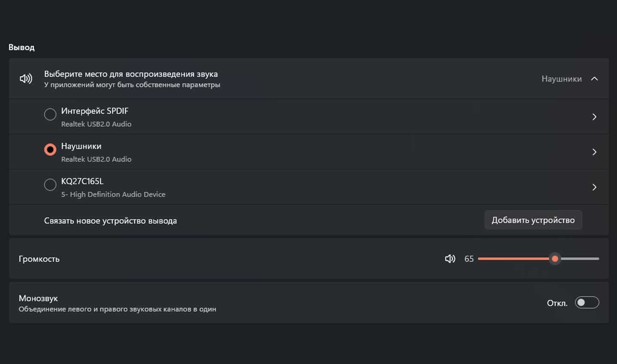The image size is (617, 364).
Task: Click the Наушники label in the header row
Action: [x=561, y=79]
